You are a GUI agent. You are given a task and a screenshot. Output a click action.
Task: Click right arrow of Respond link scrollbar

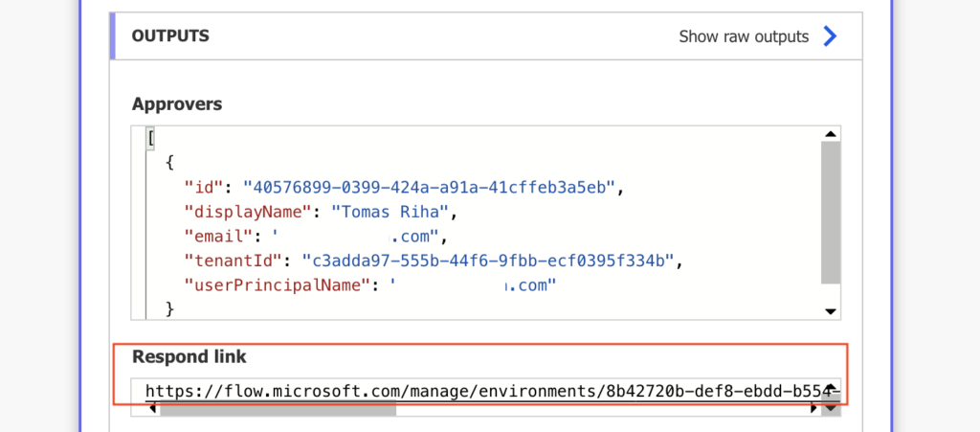point(813,409)
